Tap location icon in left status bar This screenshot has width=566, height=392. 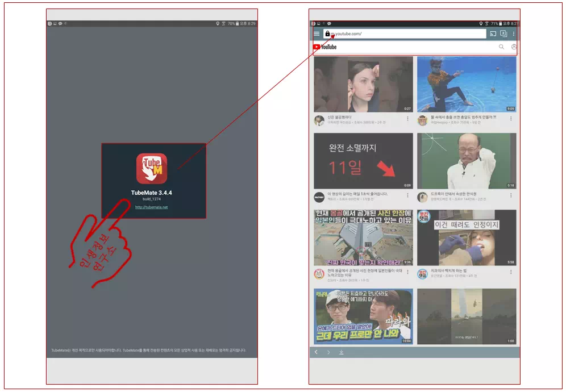point(218,23)
